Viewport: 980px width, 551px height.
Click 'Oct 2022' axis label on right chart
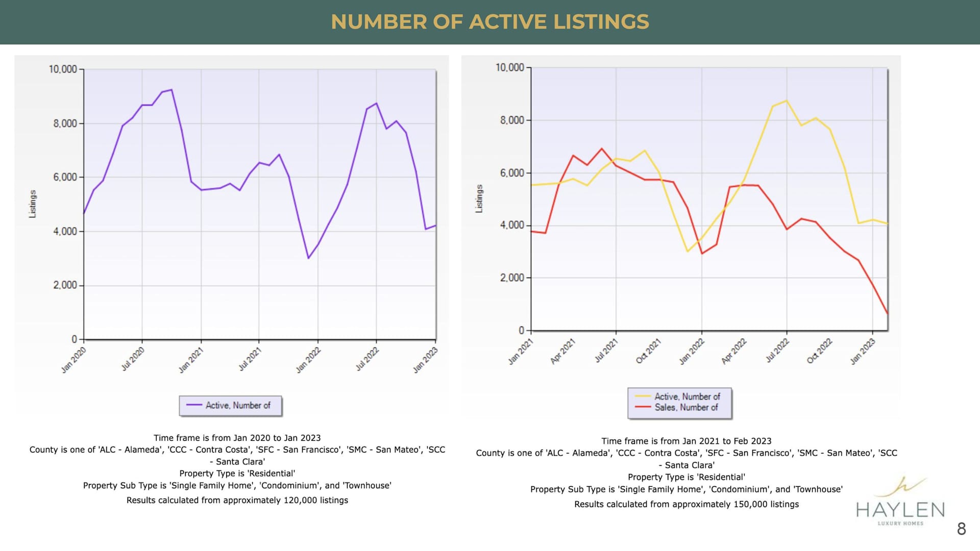[x=819, y=352]
